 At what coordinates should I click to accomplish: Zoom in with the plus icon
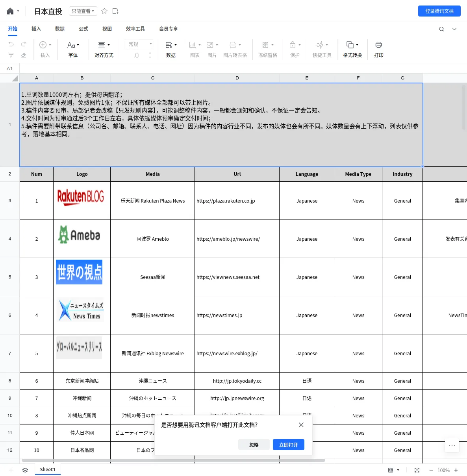(x=456, y=470)
